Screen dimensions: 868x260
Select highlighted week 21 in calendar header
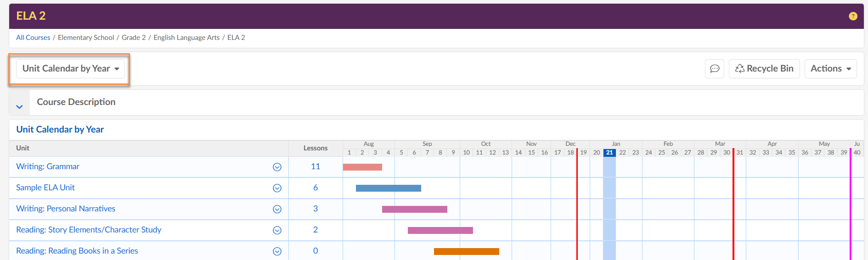[609, 153]
